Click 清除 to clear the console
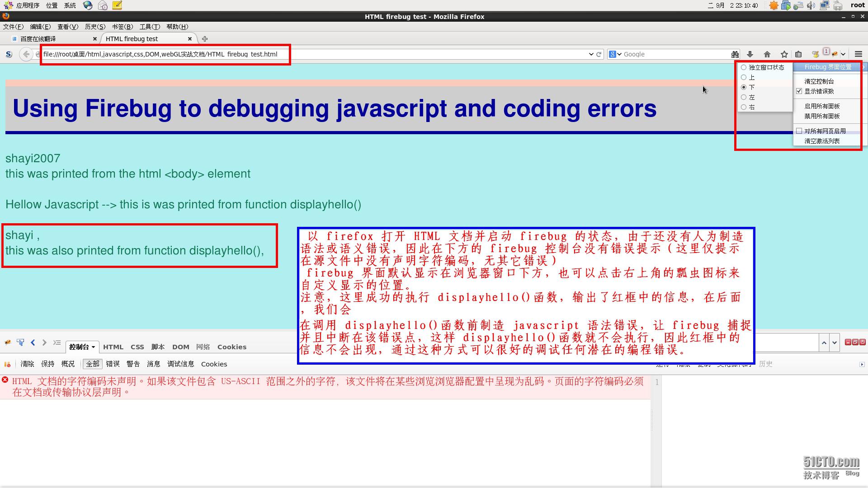The image size is (868, 488). click(27, 364)
